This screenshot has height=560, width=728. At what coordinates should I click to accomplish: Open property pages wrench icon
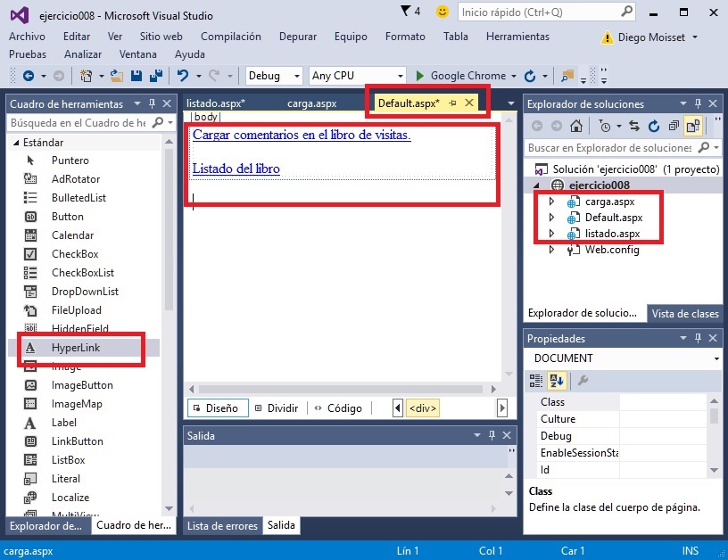click(x=583, y=381)
